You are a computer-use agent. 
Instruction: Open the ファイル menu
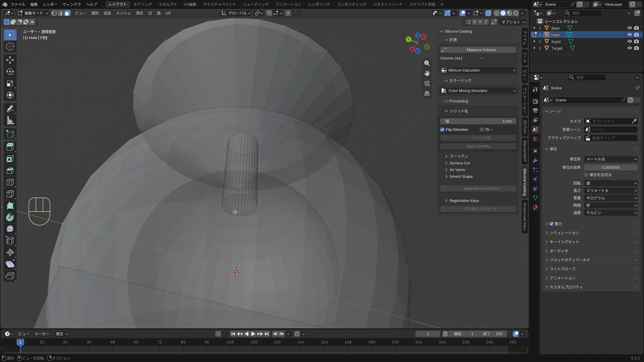pyautogui.click(x=18, y=4)
